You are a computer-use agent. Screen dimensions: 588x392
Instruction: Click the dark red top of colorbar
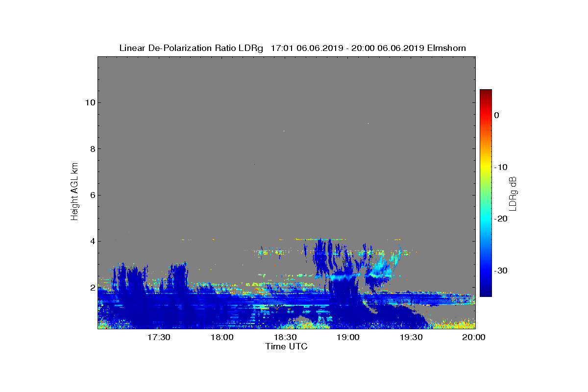pos(486,93)
